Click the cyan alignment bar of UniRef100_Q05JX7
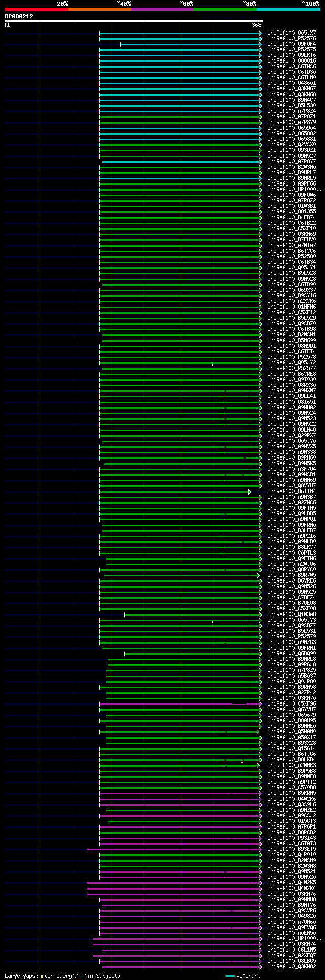 [x=179, y=33]
